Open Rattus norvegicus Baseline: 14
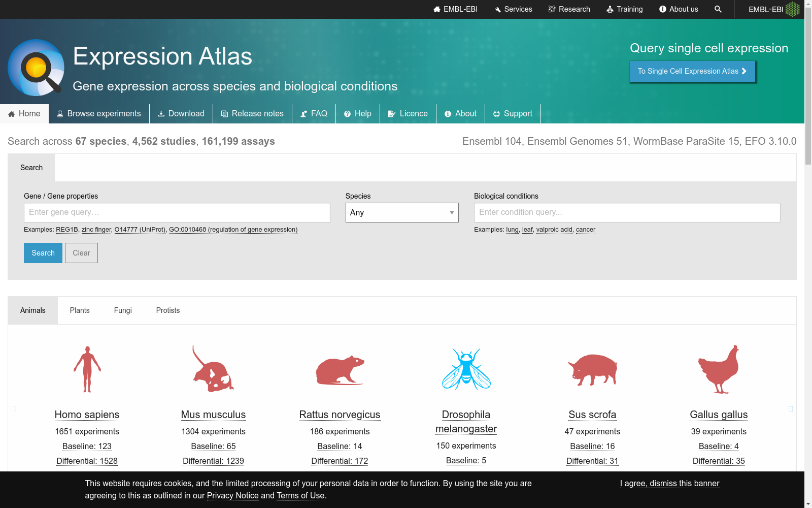 [340, 446]
